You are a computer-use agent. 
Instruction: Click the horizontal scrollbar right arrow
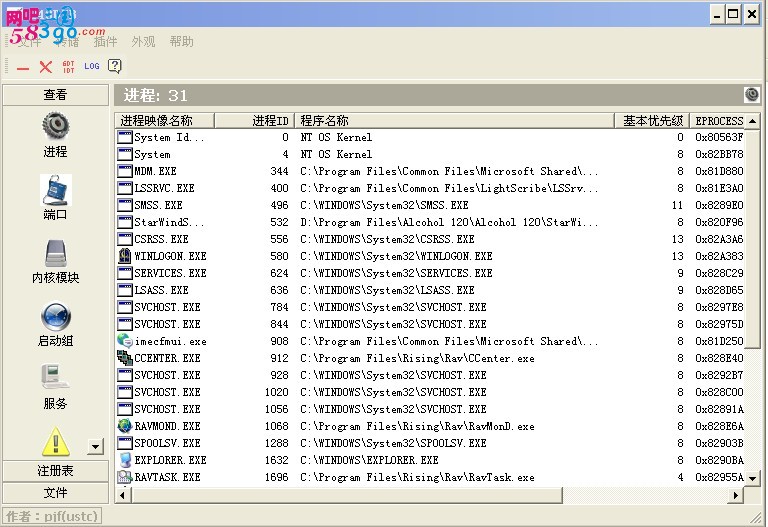pyautogui.click(x=736, y=496)
